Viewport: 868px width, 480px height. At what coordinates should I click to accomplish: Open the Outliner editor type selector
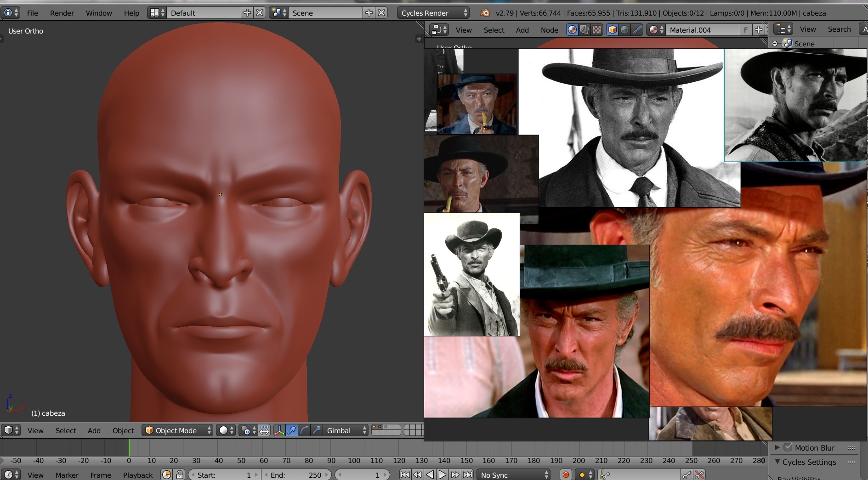pyautogui.click(x=783, y=29)
